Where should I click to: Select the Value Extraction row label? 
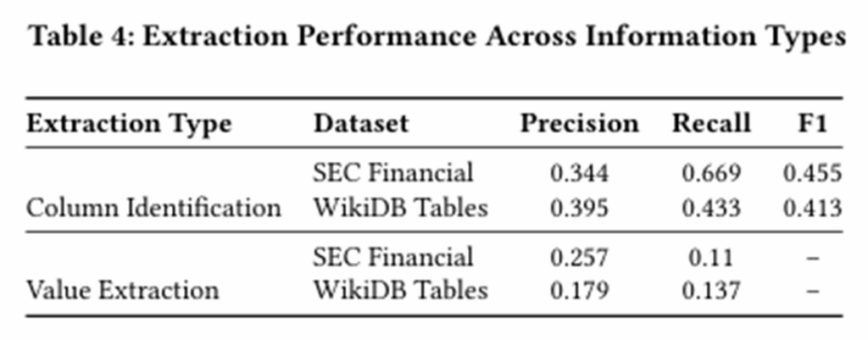tap(122, 290)
